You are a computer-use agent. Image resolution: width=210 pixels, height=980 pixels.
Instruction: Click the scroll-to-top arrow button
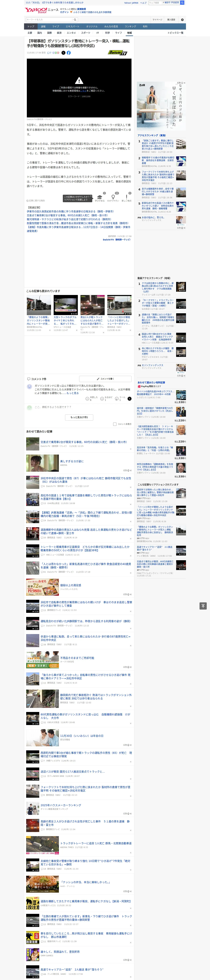point(203,606)
